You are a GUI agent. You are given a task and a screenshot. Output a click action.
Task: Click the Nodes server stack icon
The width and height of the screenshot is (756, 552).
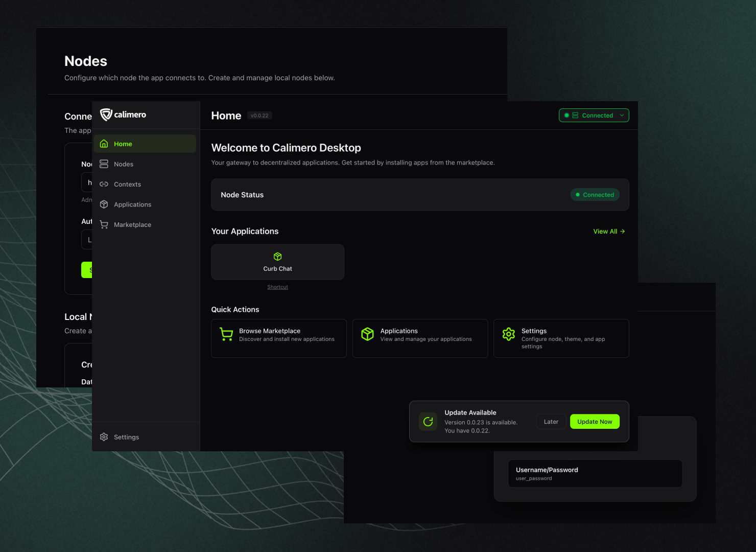(104, 164)
